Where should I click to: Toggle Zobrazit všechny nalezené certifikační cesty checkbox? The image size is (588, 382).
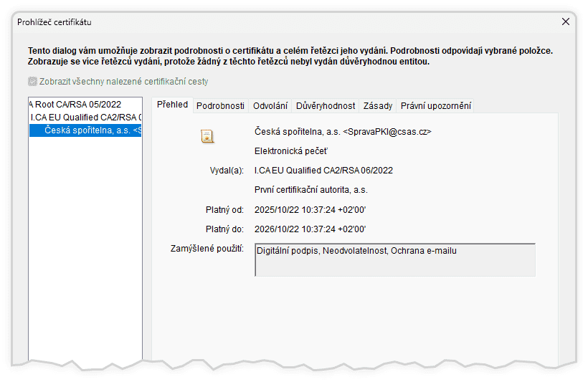coord(33,82)
